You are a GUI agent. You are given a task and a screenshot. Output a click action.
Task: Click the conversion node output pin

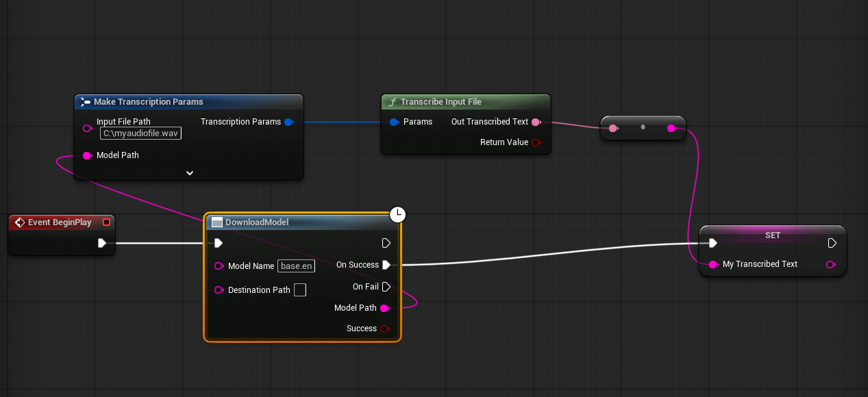pos(671,128)
